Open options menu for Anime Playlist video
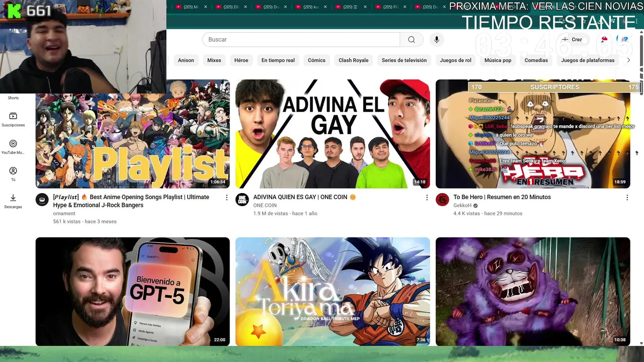Screen dimensions: 644x362 pos(226,198)
